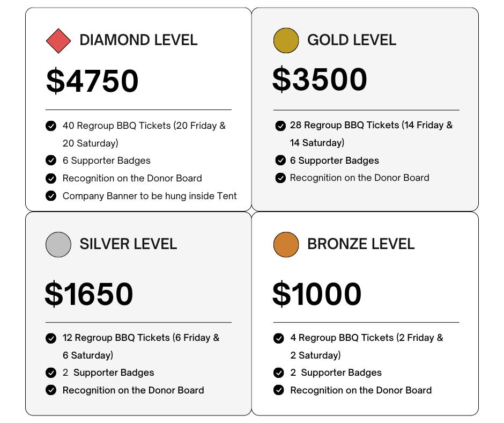Screen dimensions: 504x423
Task: Click checkmark beside 12 Regroup BBQ Tickets
Action: pos(51,338)
